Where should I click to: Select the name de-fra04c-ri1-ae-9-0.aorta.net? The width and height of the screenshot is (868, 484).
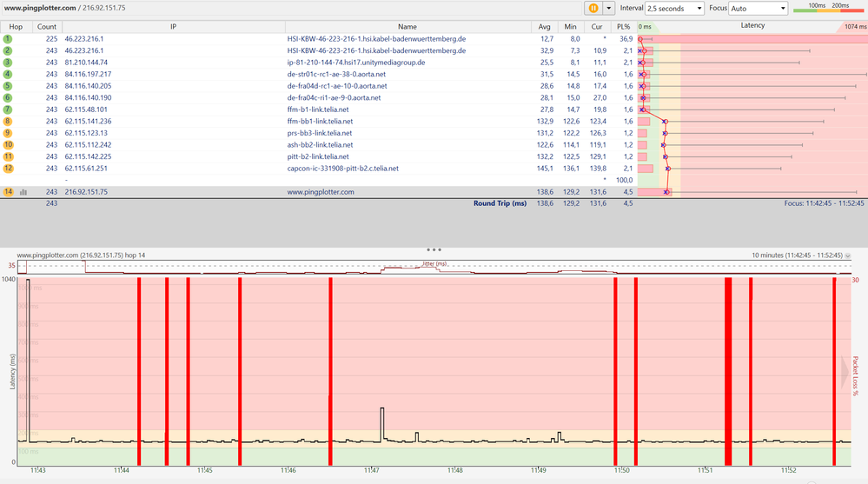pos(334,97)
